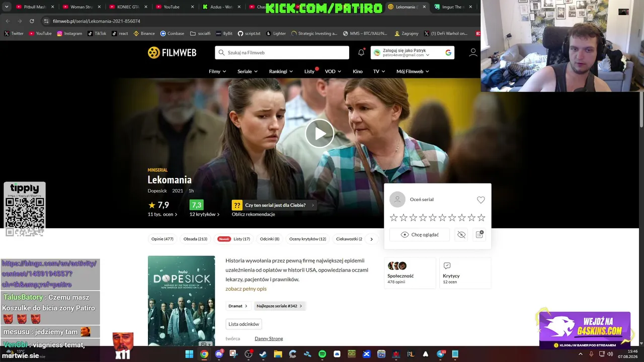Sign in with Google as Patryk
644x362 pixels.
[413, 52]
